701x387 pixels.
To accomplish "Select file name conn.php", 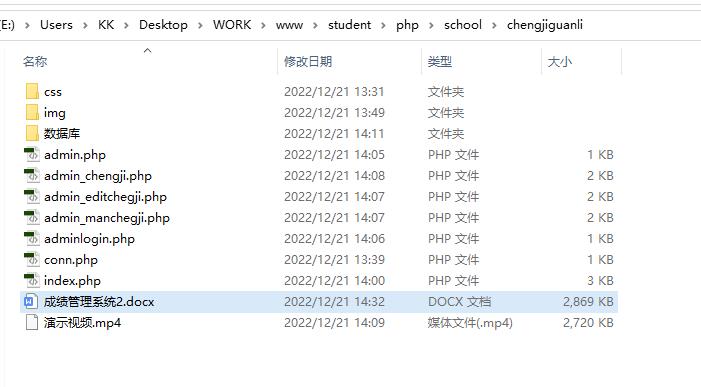I will (x=71, y=260).
